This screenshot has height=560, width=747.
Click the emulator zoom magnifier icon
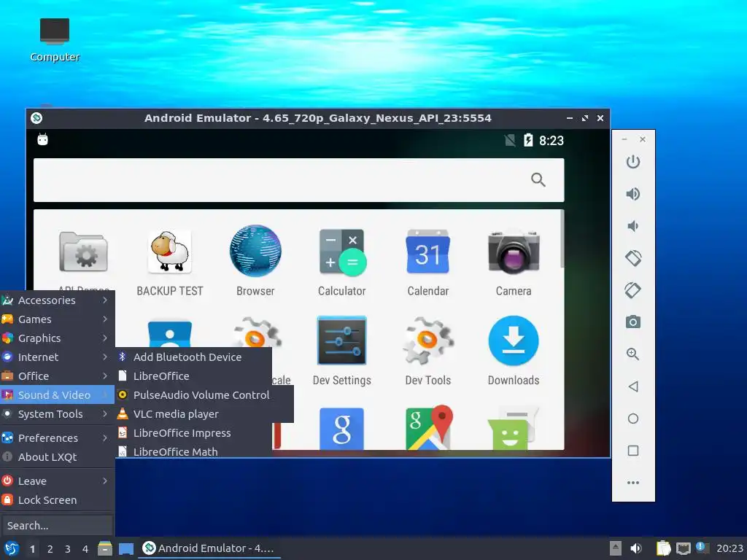[x=633, y=354]
